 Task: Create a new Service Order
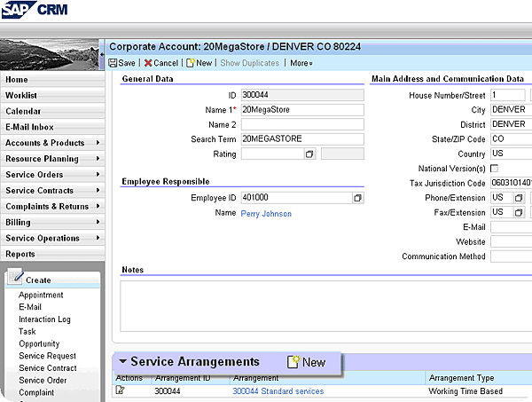tap(43, 381)
